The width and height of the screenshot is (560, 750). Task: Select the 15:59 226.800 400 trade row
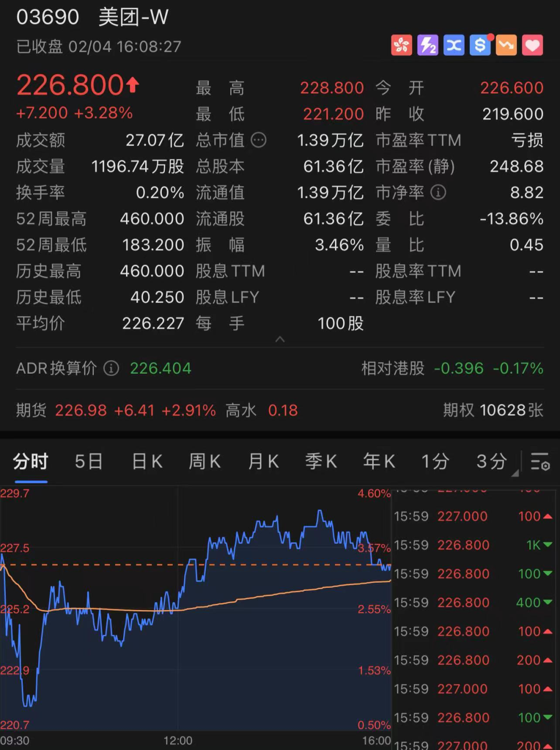473,602
